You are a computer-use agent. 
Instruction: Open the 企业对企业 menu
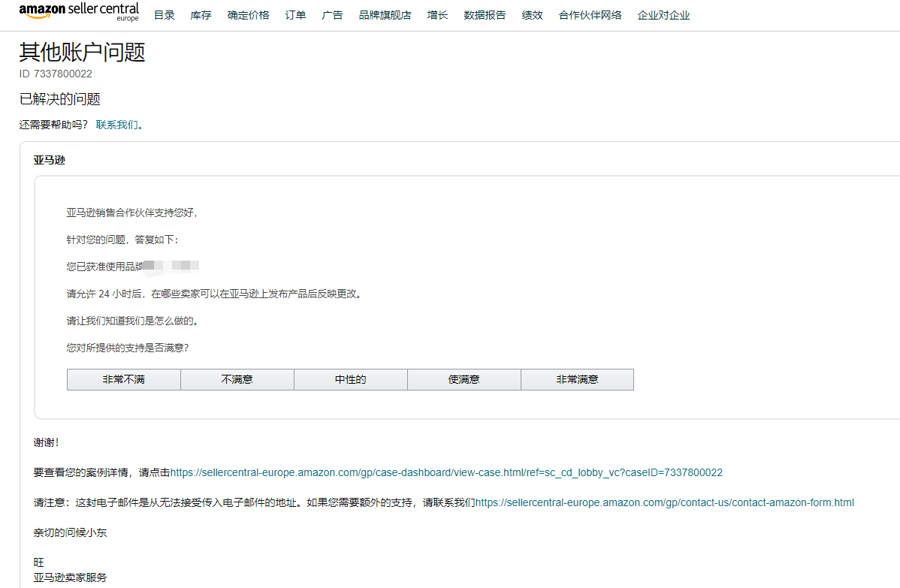pos(663,14)
